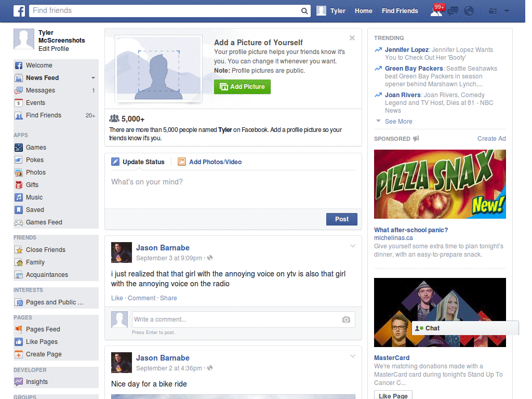The image size is (532, 399).
Task: Click Comment link on September 3 post
Action: [x=141, y=298]
